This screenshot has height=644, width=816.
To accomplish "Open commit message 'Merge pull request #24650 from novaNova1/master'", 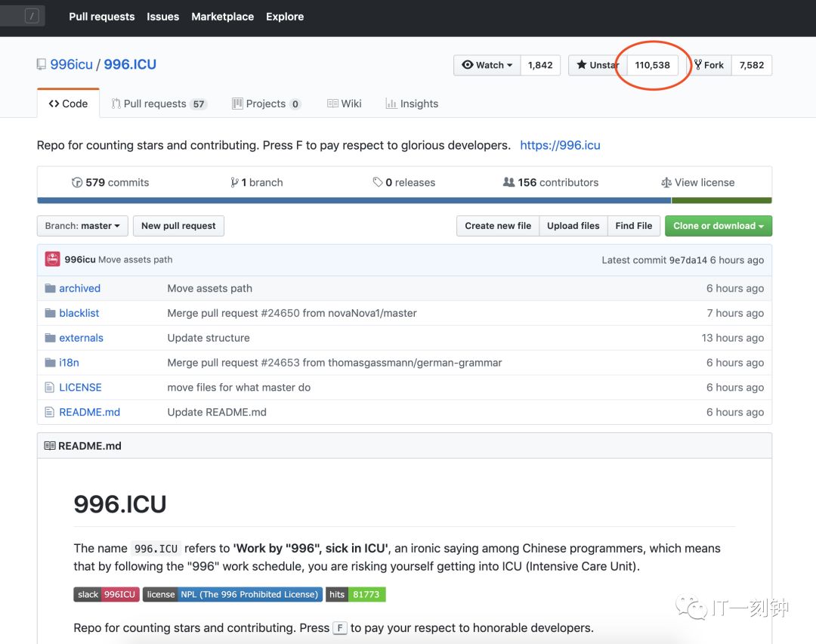I will tap(292, 313).
